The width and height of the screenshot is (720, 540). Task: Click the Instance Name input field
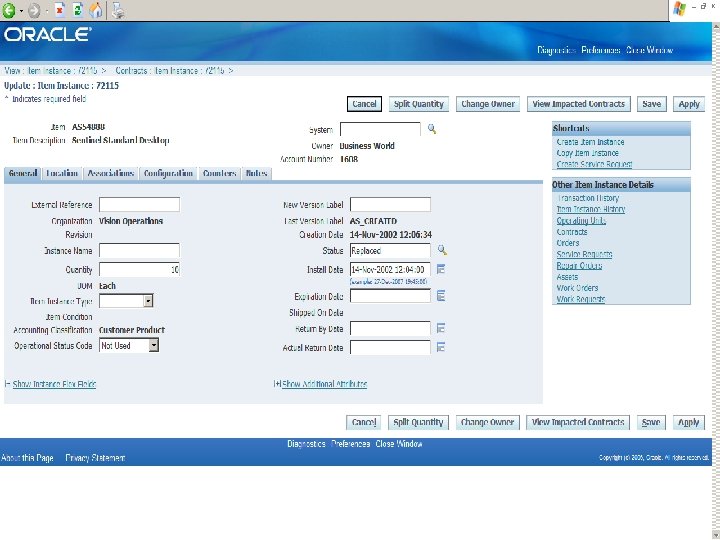[139, 251]
